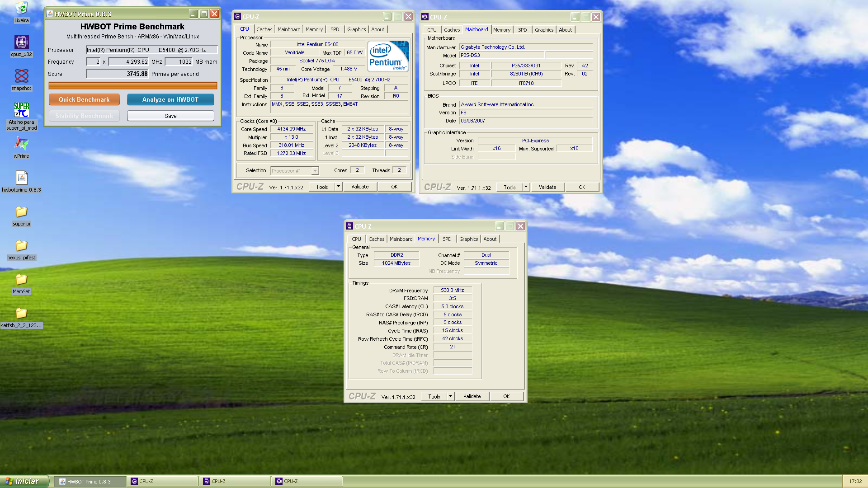Open the super pi folder

pyautogui.click(x=21, y=212)
